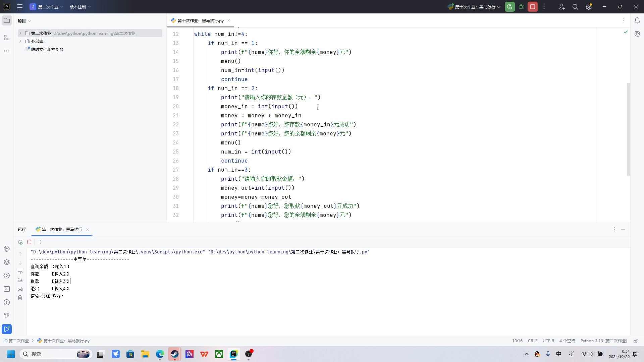Open Python Packages tool window

click(7, 262)
